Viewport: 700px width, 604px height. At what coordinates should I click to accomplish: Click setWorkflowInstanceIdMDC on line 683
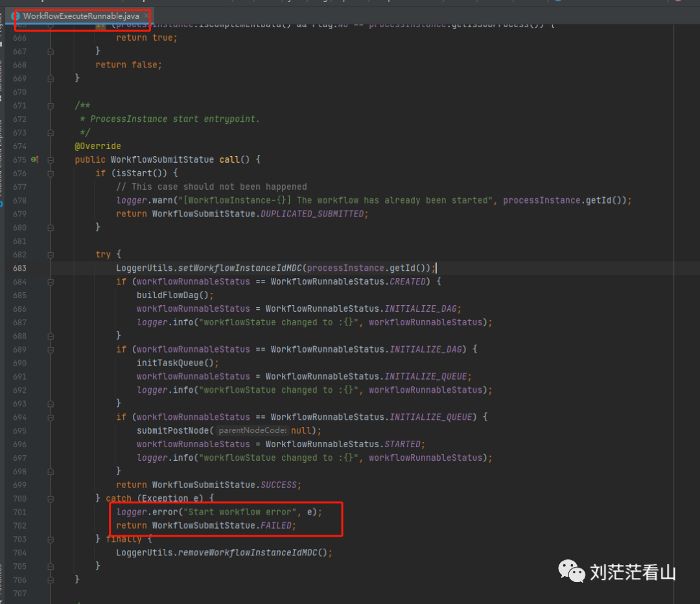(240, 268)
